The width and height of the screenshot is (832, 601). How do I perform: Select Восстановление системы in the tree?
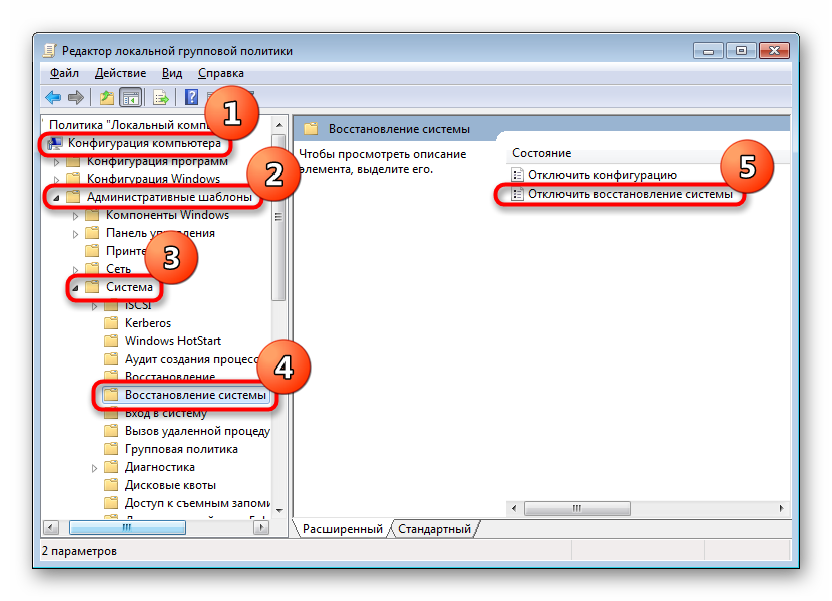pyautogui.click(x=195, y=395)
